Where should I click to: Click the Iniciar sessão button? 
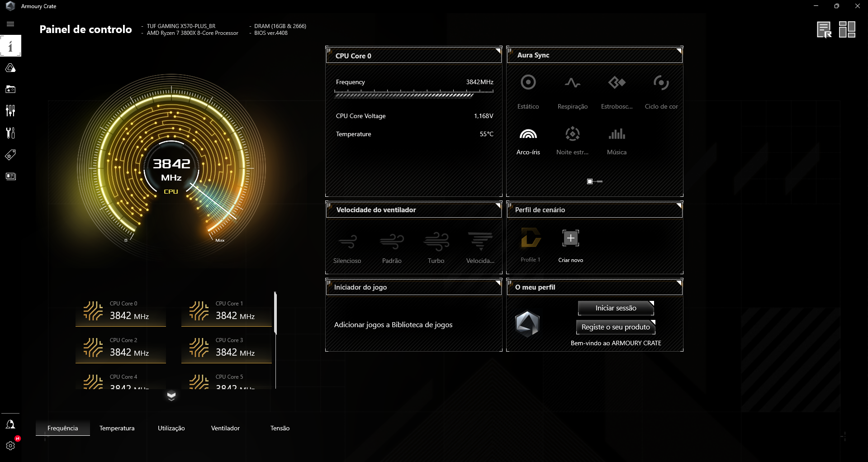616,308
